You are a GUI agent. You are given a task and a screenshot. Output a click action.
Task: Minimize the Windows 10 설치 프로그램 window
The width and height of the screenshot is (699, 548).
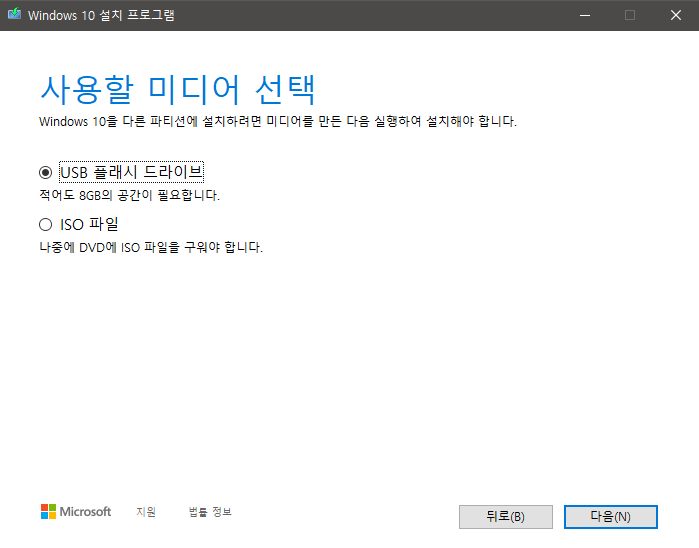585,15
